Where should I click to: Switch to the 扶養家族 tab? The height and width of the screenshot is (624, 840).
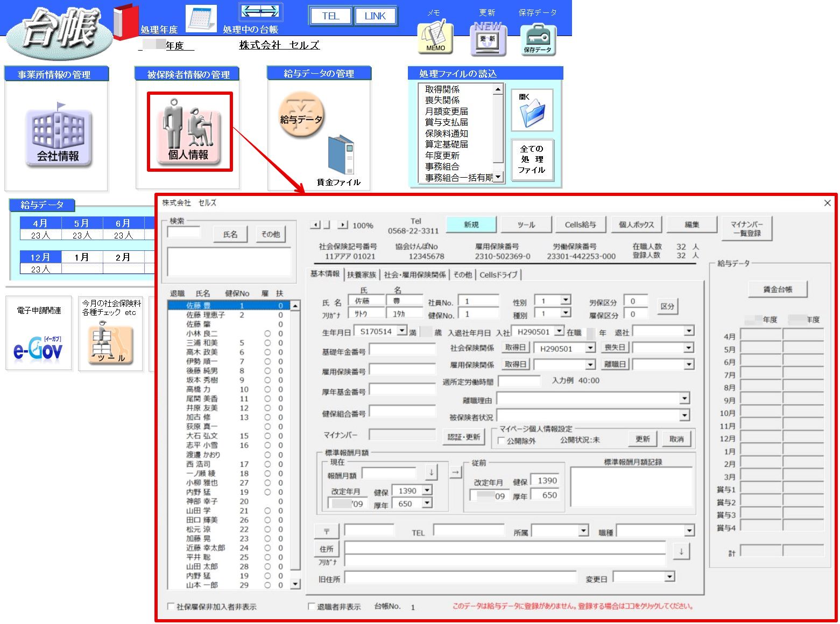[362, 275]
